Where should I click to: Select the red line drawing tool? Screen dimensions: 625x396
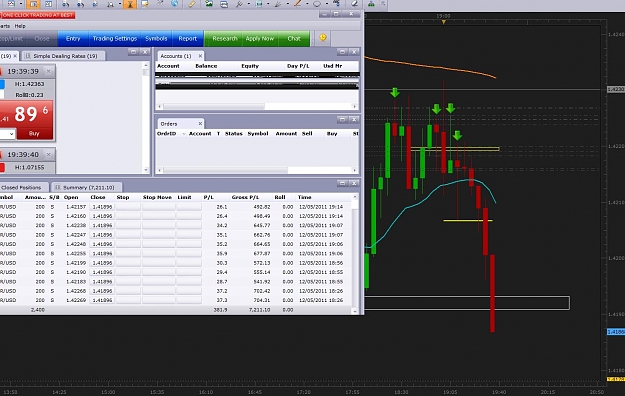tap(298, 4)
